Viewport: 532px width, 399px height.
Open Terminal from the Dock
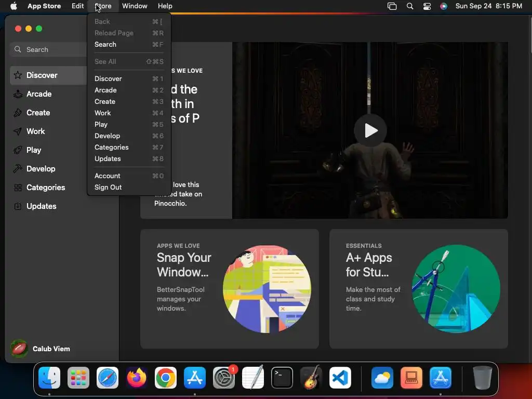282,378
